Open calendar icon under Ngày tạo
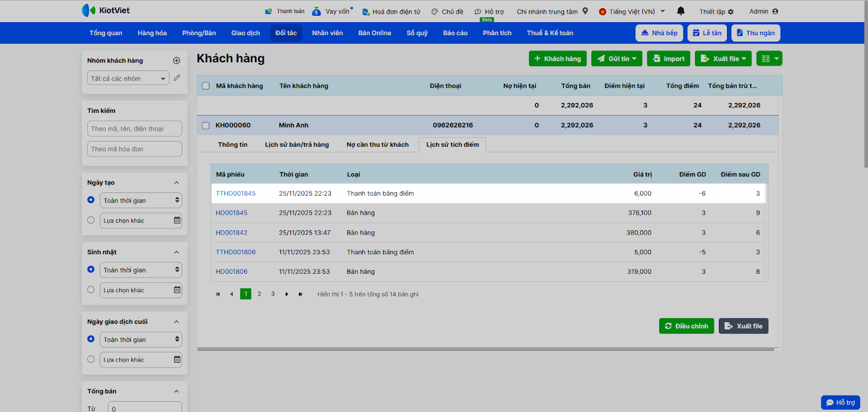The height and width of the screenshot is (412, 868). (x=177, y=221)
